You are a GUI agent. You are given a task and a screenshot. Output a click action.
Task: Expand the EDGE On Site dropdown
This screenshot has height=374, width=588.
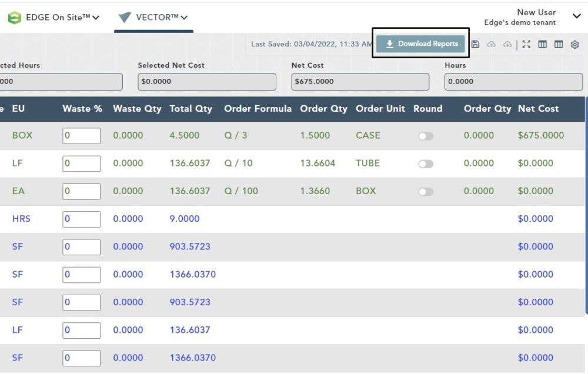tap(95, 18)
